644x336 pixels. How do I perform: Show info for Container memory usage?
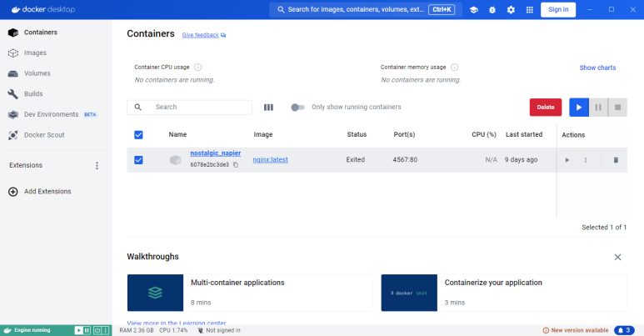pyautogui.click(x=454, y=67)
